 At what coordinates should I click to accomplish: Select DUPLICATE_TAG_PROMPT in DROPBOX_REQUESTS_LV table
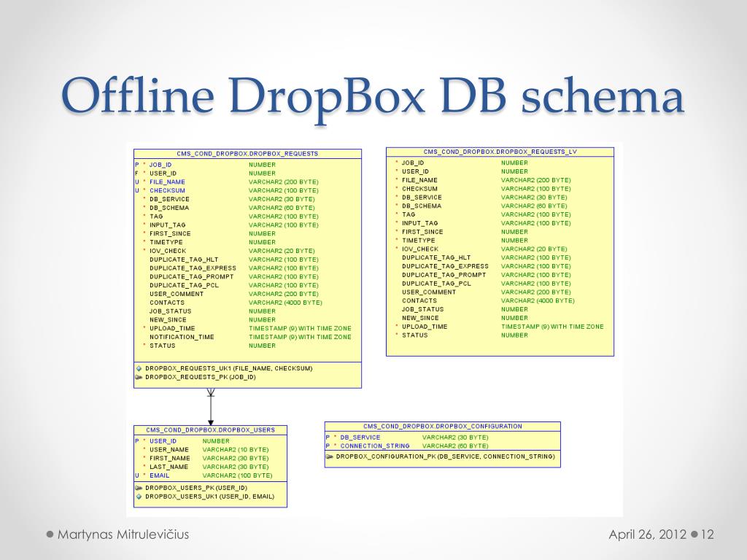pos(444,275)
